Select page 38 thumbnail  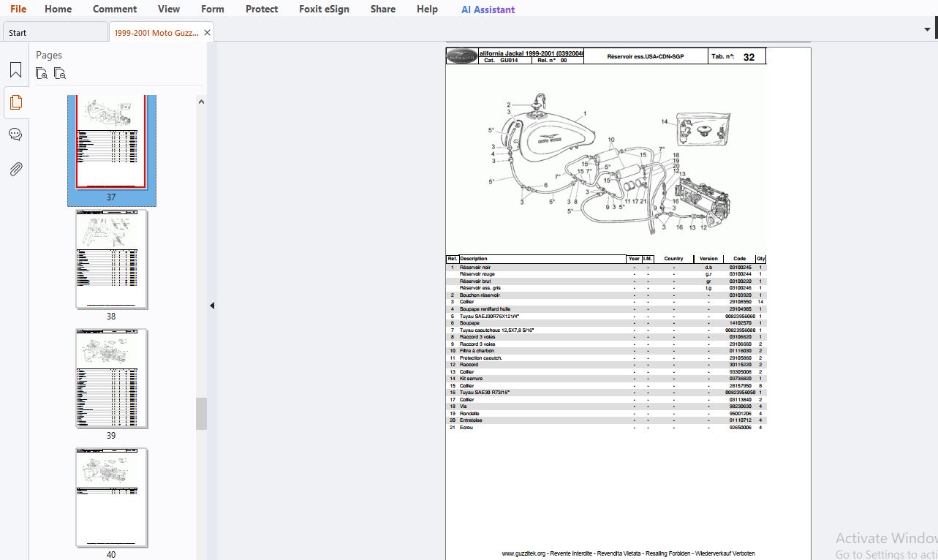[112, 260]
